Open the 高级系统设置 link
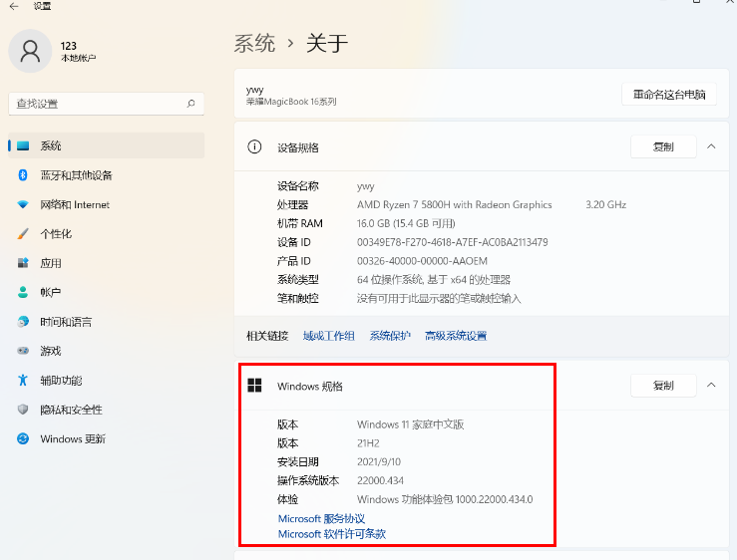This screenshot has width=737, height=560. pyautogui.click(x=455, y=336)
